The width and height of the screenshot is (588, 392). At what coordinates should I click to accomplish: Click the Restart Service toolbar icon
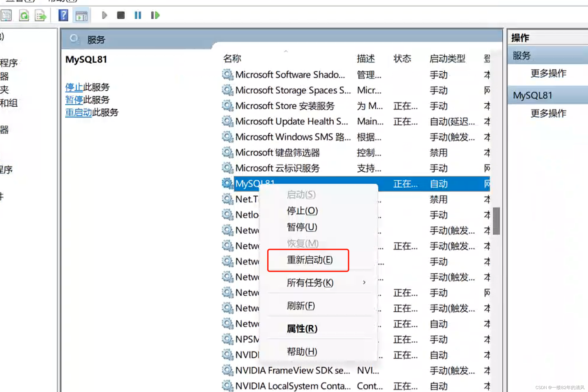click(155, 15)
